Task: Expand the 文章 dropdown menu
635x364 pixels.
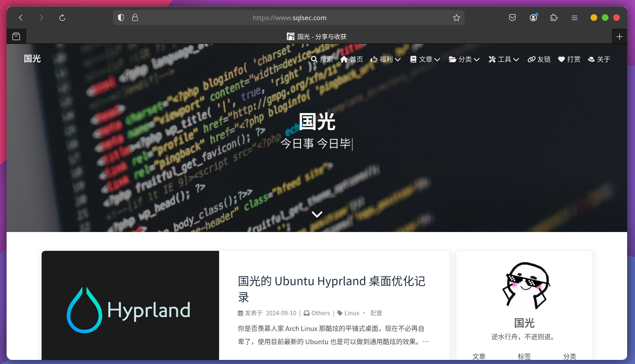Action: coord(425,59)
